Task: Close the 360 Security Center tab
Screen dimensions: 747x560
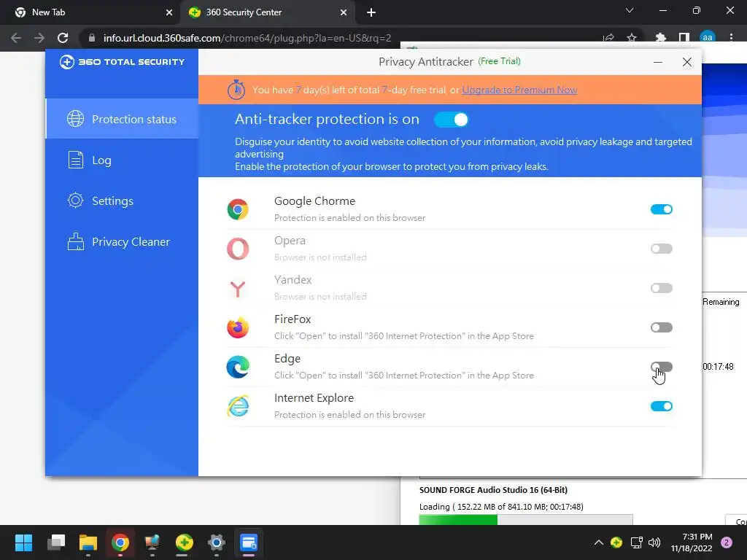Action: point(344,12)
